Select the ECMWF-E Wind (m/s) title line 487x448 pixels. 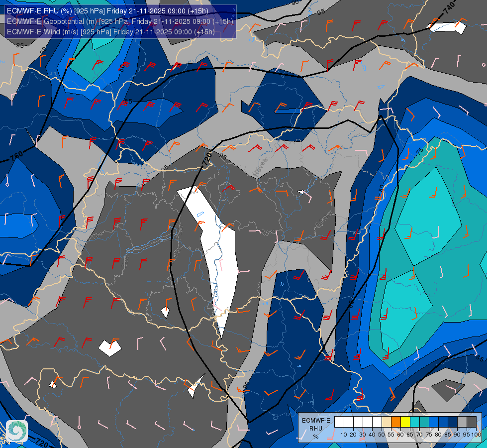[x=111, y=32]
